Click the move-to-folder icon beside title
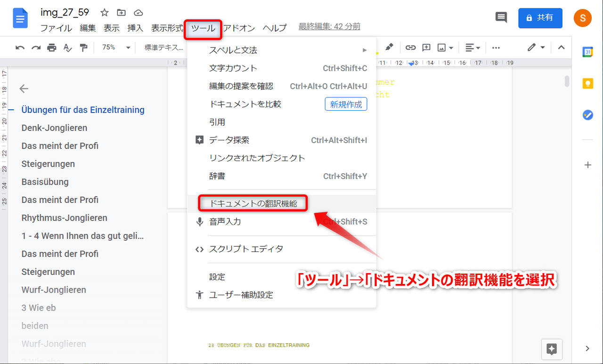This screenshot has height=364, width=603. coord(122,13)
